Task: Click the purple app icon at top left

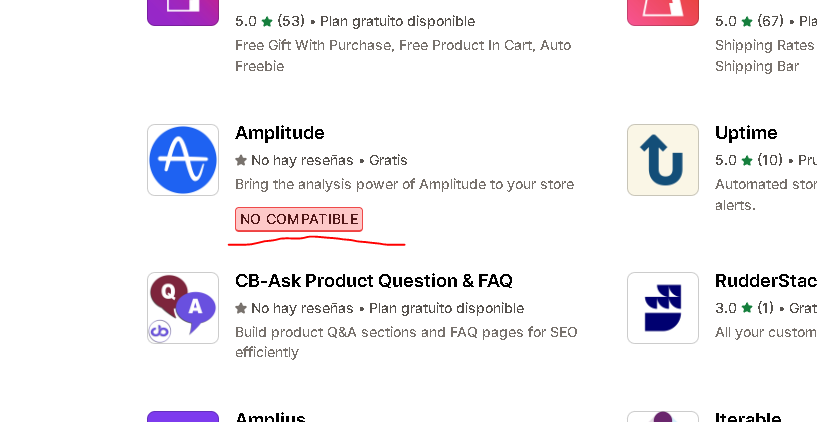Action: pos(183,10)
